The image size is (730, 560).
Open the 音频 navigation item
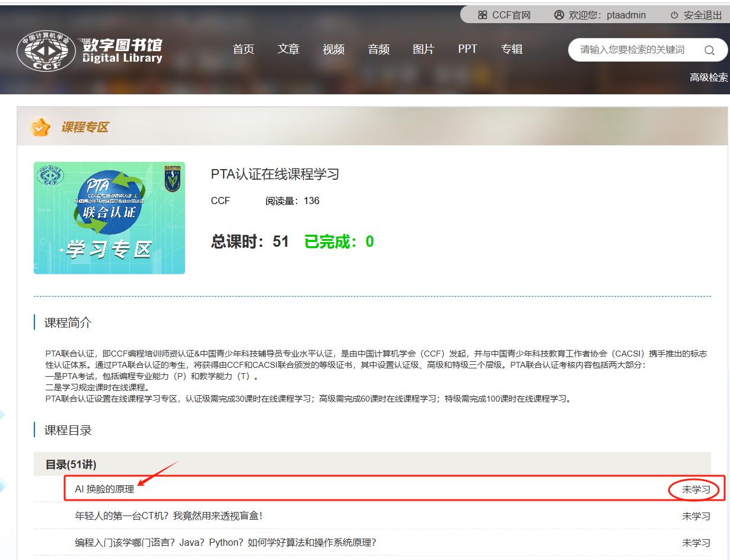(378, 49)
